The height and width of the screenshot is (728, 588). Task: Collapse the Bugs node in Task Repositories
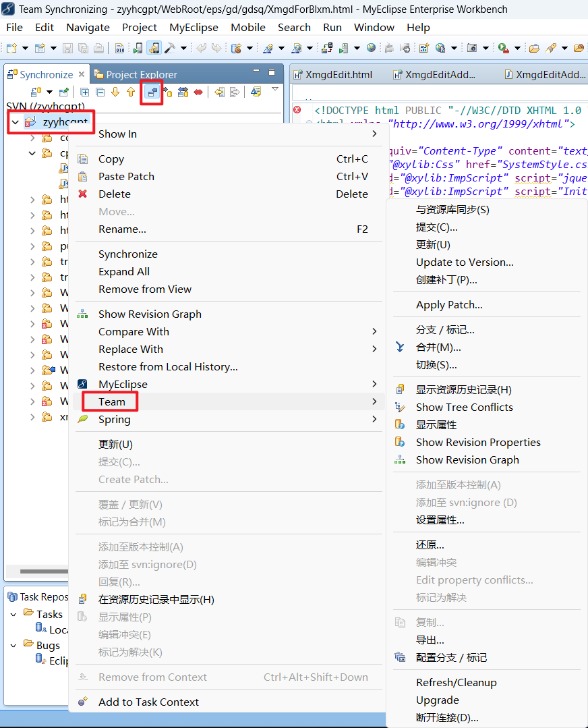13,646
